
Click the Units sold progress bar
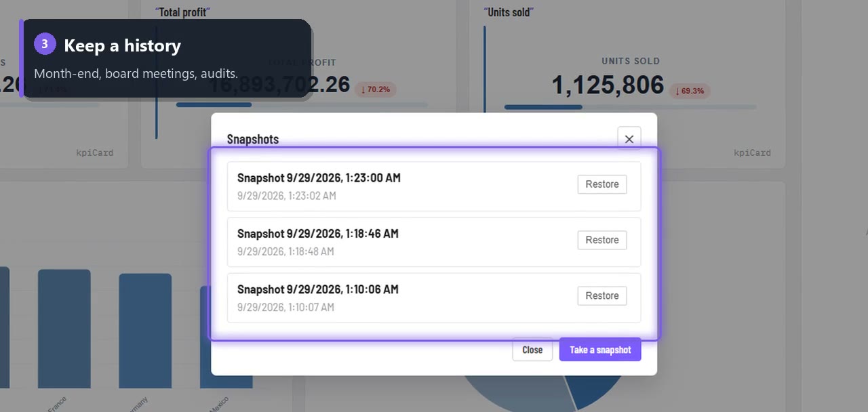(630, 107)
